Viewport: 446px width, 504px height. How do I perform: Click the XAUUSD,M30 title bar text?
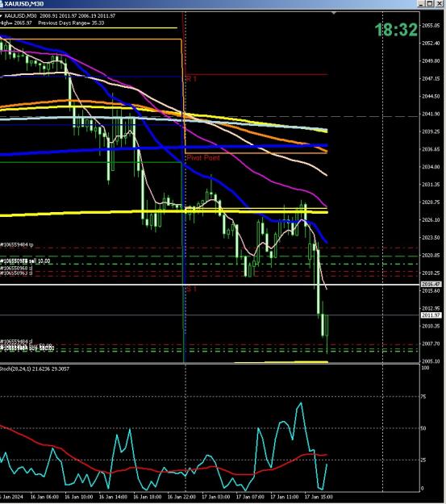24,4
